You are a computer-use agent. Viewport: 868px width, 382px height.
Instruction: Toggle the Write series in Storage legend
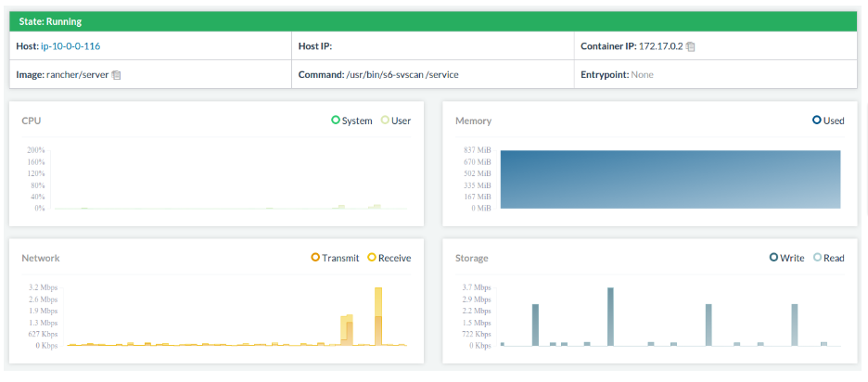tap(786, 258)
